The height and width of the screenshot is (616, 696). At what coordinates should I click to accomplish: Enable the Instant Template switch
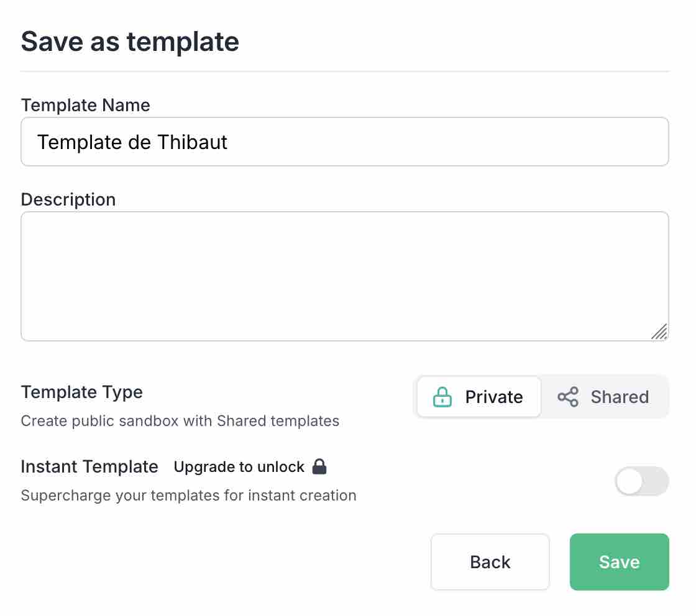642,481
